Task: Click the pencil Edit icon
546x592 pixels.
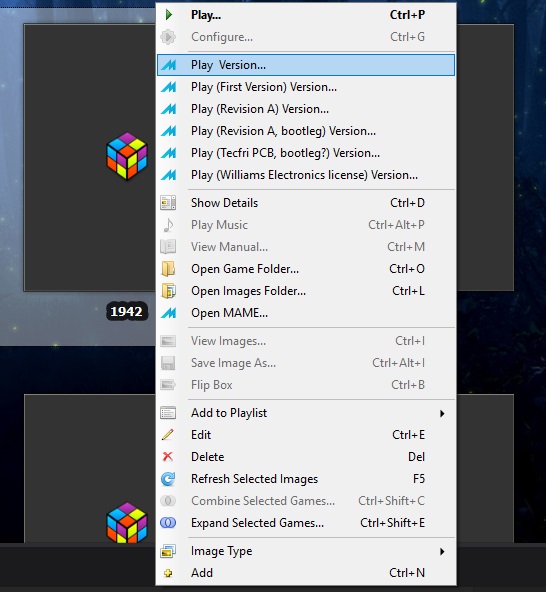Action: point(168,435)
